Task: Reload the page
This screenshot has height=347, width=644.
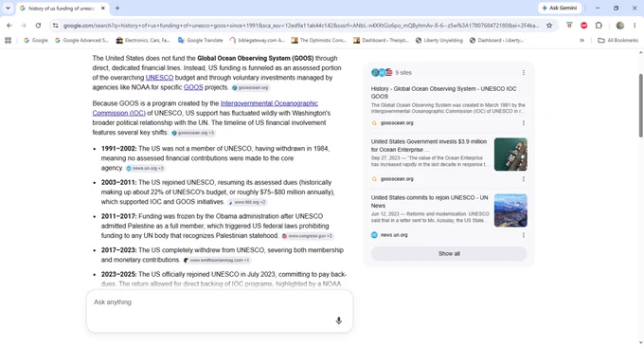Action: coord(38,26)
